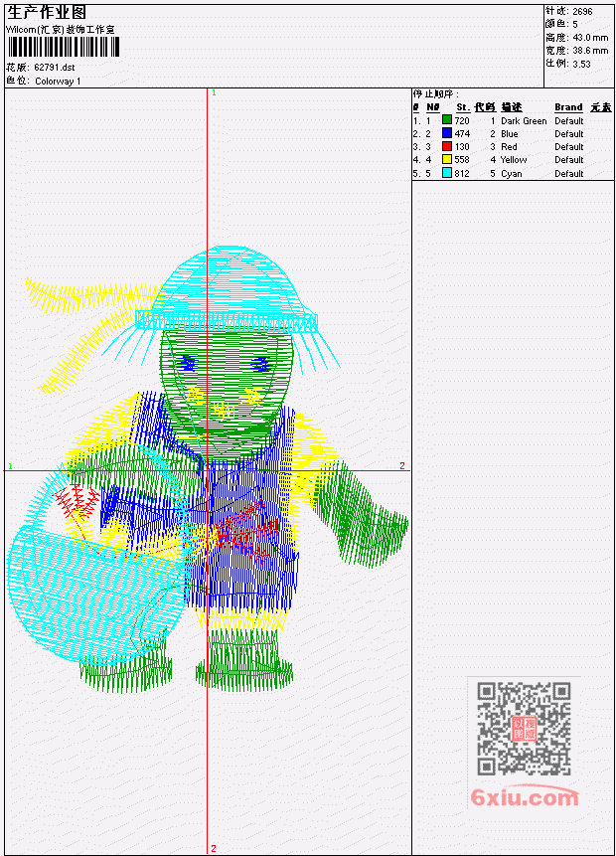
Task: Click the embroidered doll design preview
Action: click(x=207, y=469)
